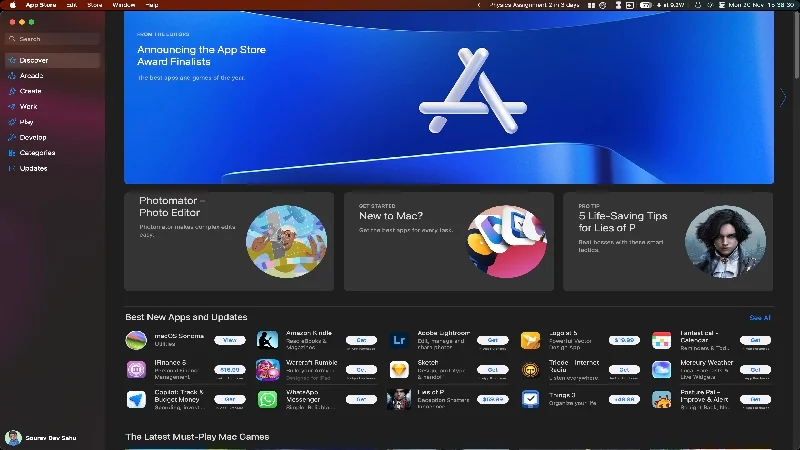Open the Help menu

[152, 5]
